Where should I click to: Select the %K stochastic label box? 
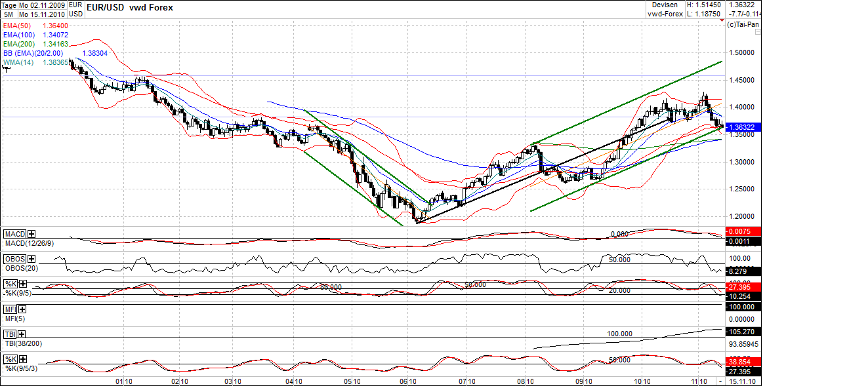coord(11,282)
